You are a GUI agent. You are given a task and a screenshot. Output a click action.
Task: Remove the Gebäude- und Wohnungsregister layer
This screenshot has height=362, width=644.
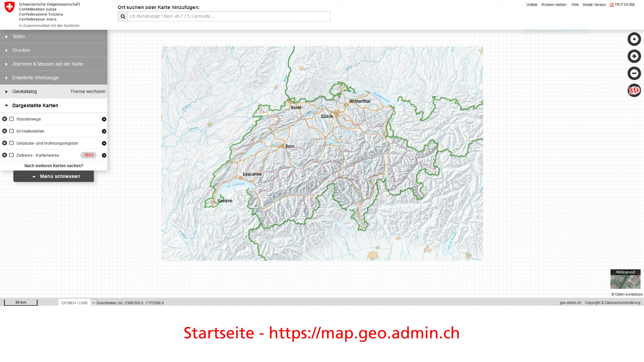(x=5, y=143)
